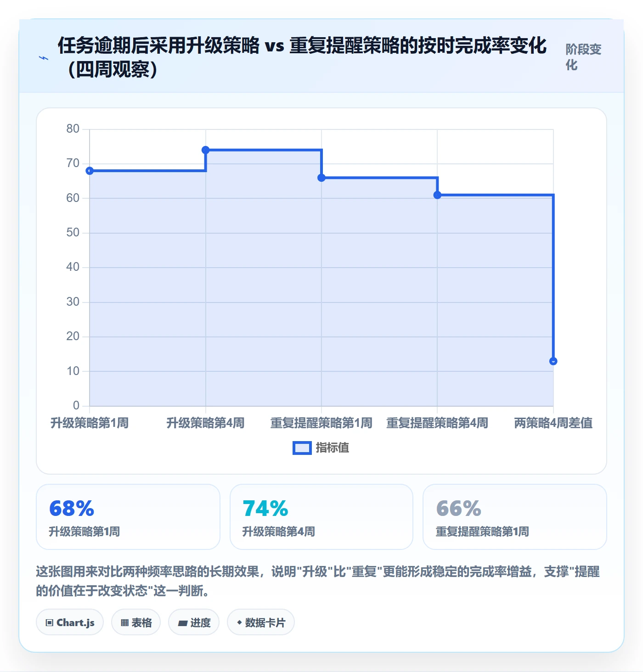Click the lightning icon beside the title
643x672 pixels.
point(44,58)
